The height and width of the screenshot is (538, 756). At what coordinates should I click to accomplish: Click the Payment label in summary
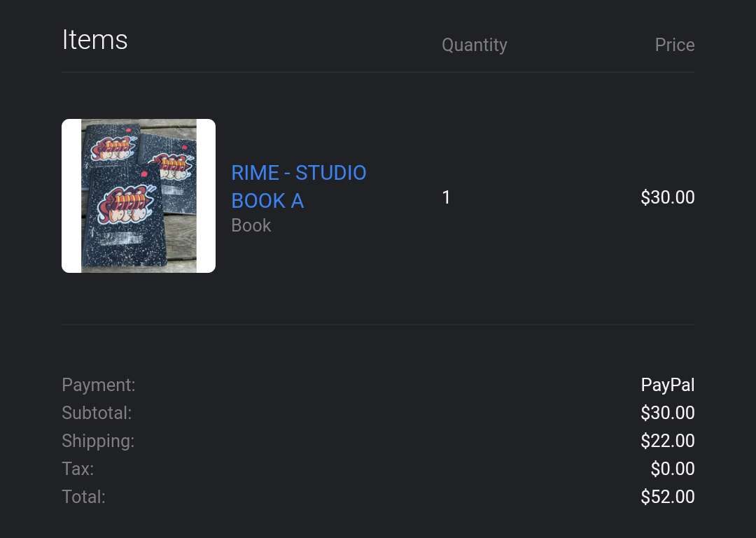98,385
